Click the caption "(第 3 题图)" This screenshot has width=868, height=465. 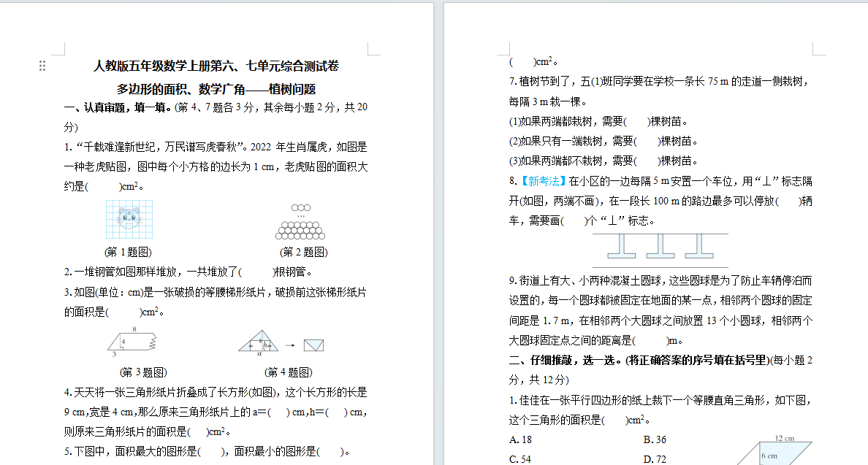point(142,372)
